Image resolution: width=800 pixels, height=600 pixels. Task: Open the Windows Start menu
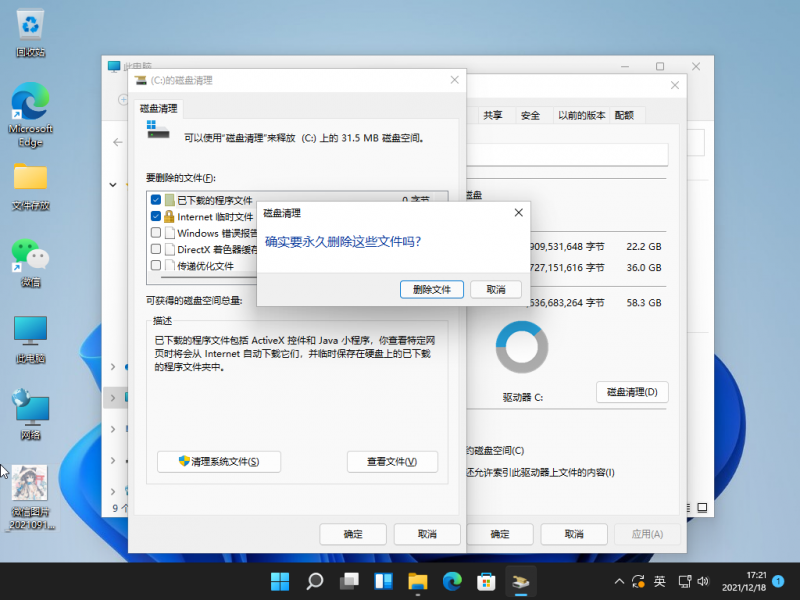tap(280, 581)
